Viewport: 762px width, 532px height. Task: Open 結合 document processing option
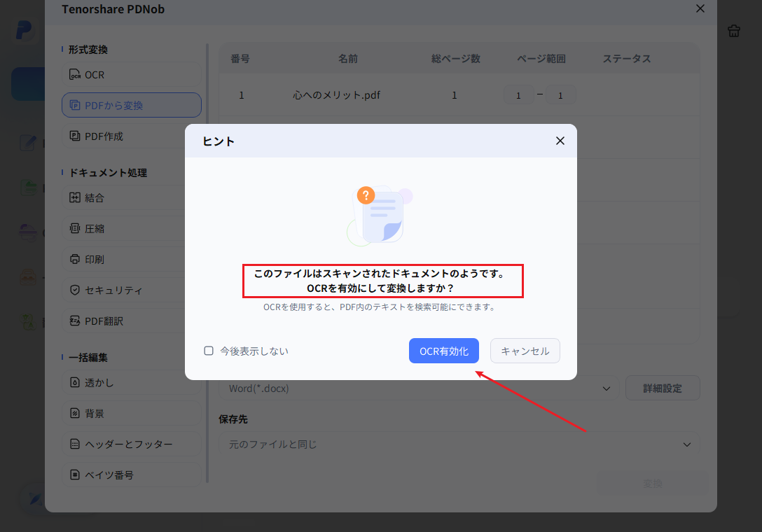132,197
